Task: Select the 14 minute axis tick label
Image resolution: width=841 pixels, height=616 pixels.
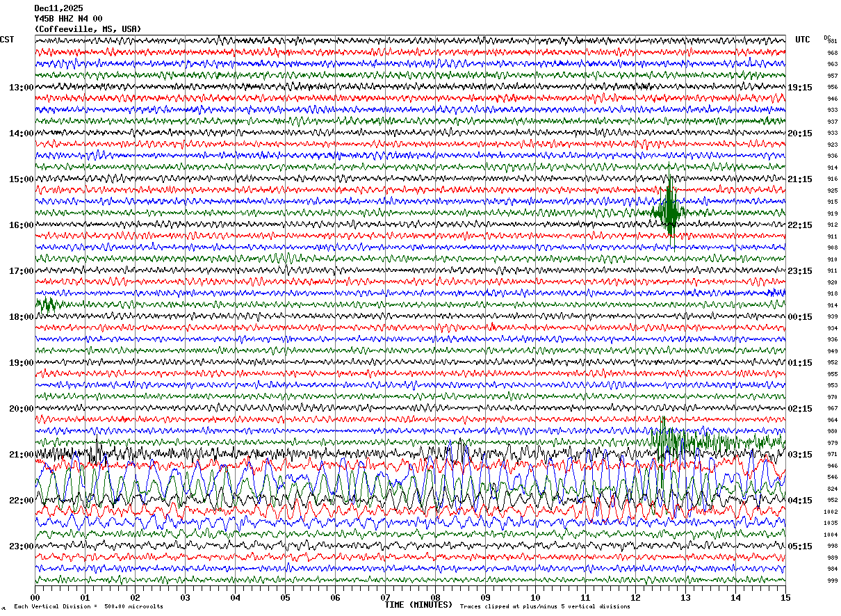Action: (735, 597)
